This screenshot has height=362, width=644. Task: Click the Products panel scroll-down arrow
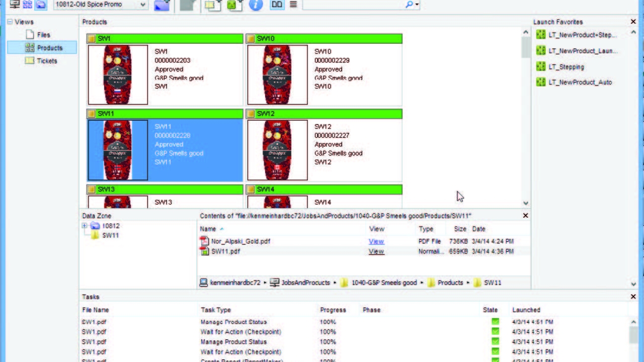point(526,203)
